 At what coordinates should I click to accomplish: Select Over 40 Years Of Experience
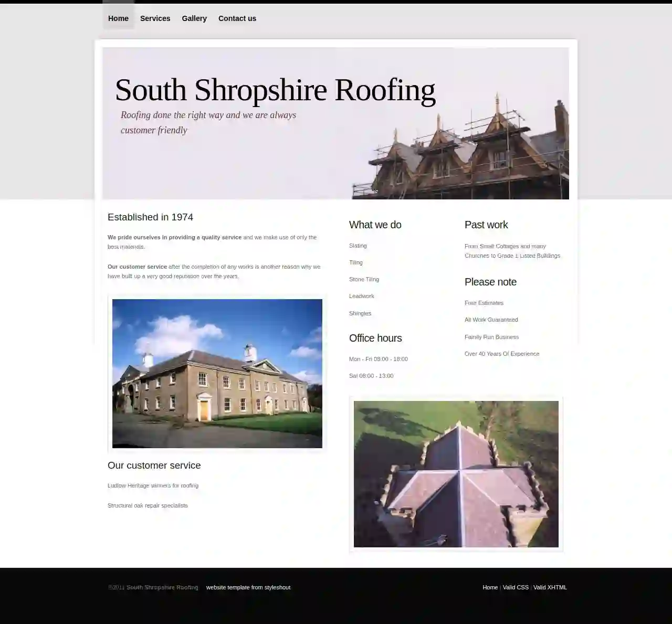pos(502,354)
